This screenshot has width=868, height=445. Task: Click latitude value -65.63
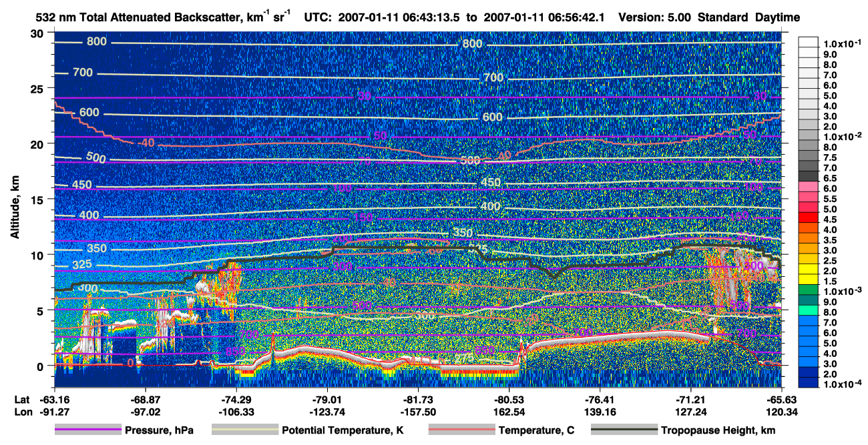tap(782, 400)
